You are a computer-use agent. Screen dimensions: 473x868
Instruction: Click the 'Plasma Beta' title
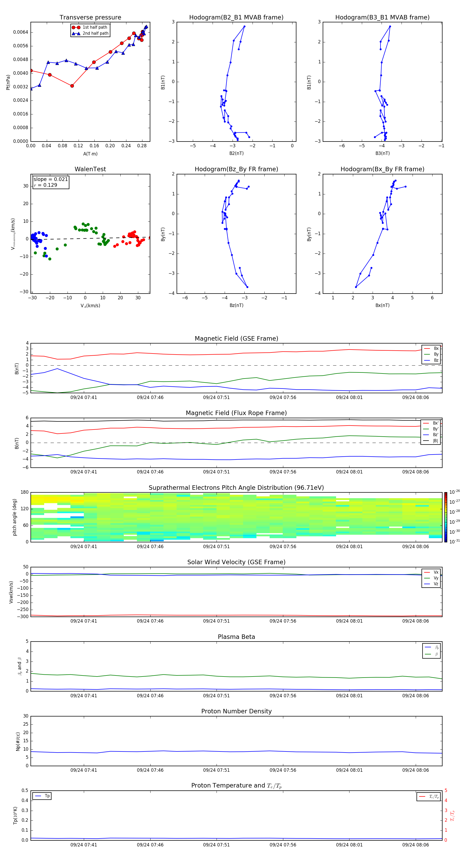(x=236, y=637)
